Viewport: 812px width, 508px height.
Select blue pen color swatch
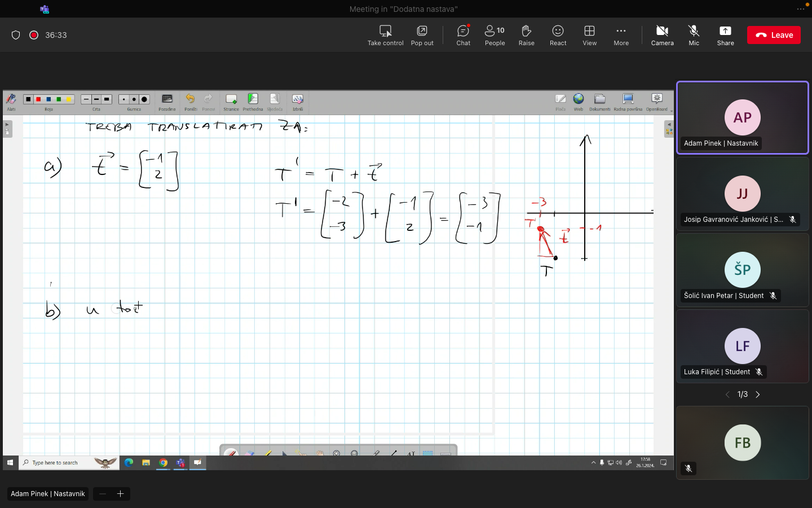(x=48, y=99)
